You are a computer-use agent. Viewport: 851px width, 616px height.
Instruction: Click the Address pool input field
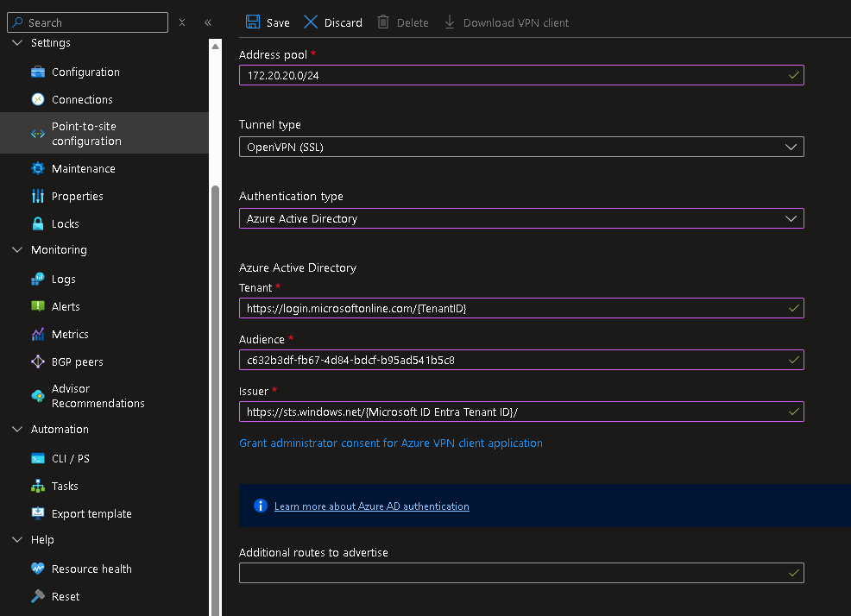coord(514,76)
